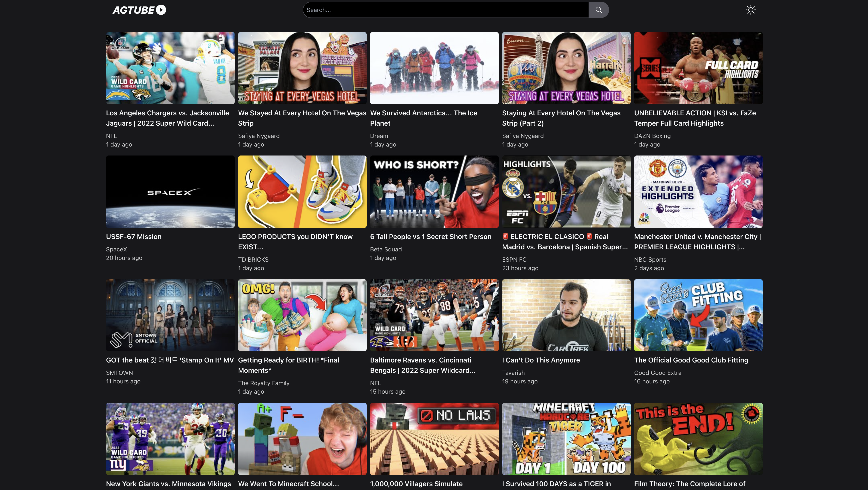Click the Dream channel name
Image resolution: width=868 pixels, height=490 pixels.
[x=379, y=136]
